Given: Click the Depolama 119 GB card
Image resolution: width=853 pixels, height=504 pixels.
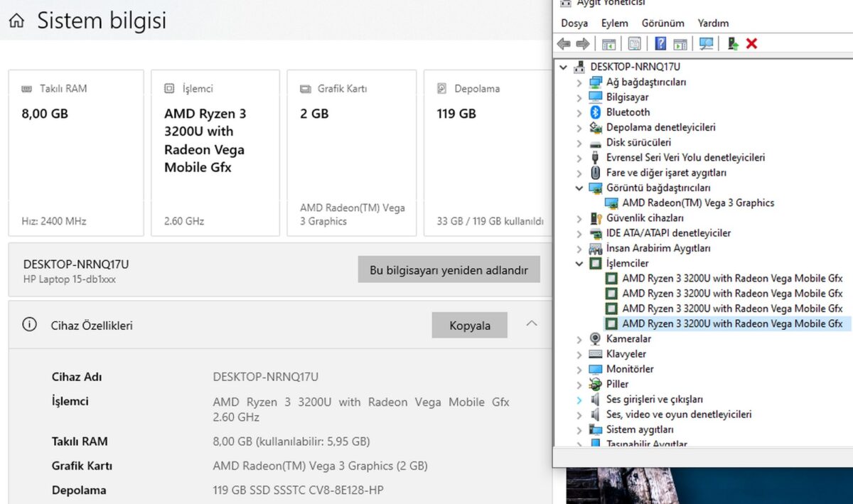Looking at the screenshot, I should 488,153.
